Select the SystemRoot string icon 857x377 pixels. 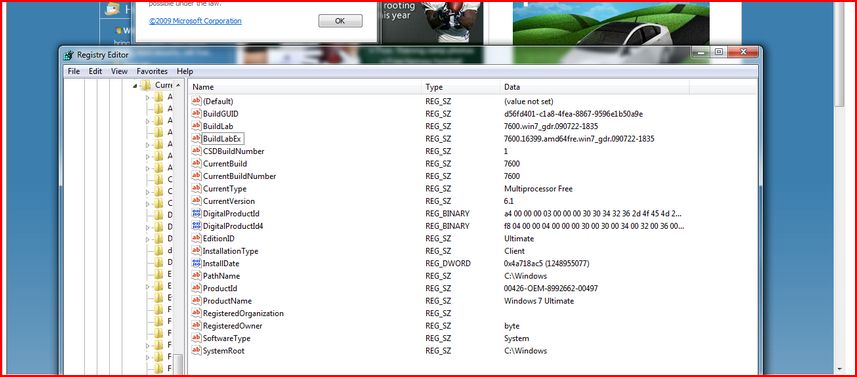pyautogui.click(x=197, y=351)
